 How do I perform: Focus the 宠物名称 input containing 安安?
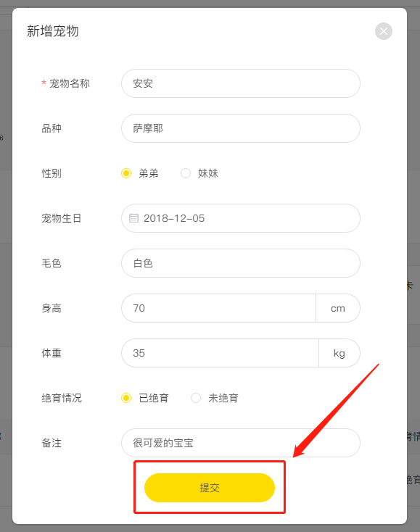(241, 83)
